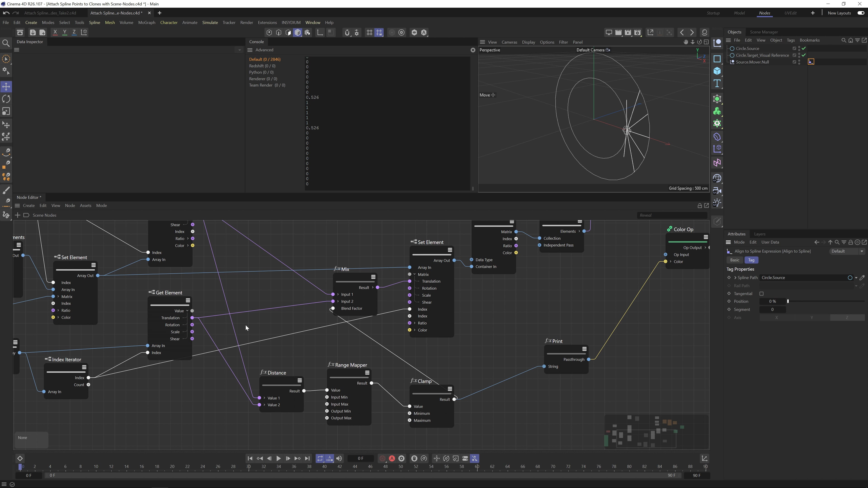This screenshot has width=868, height=488.
Task: Click the magnifier search icon in Objects panel
Action: click(844, 40)
